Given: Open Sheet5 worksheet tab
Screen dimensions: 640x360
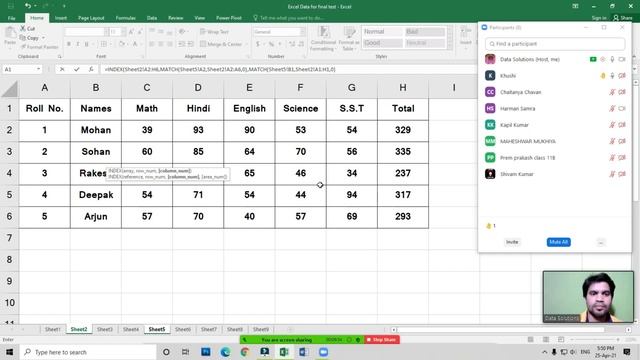Looking at the screenshot, I should pos(157,329).
